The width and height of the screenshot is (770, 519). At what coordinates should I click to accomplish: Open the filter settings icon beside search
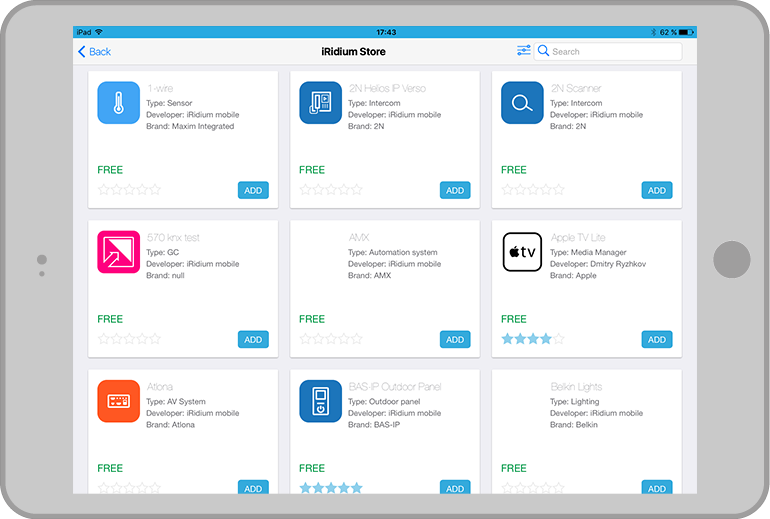(x=523, y=51)
